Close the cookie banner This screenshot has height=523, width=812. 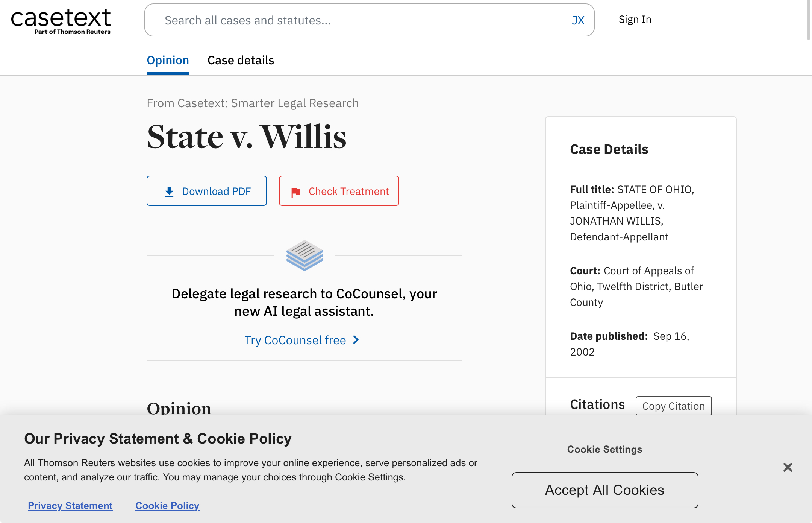788,467
